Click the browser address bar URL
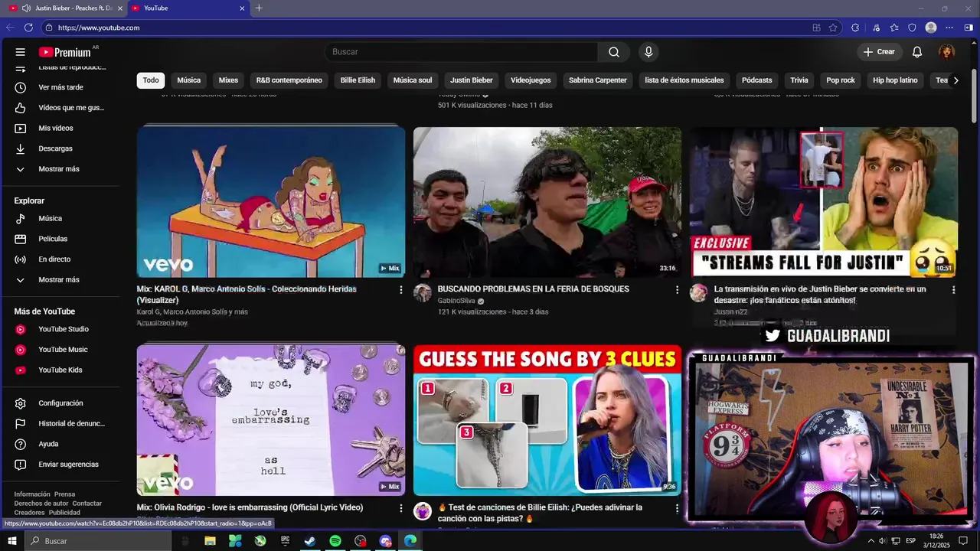 coord(99,28)
